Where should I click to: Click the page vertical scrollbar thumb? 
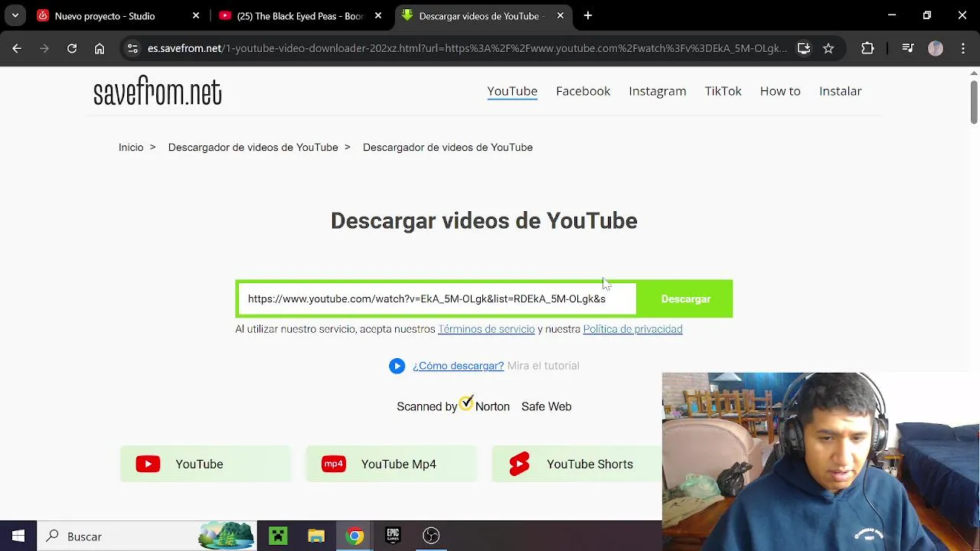pos(974,102)
